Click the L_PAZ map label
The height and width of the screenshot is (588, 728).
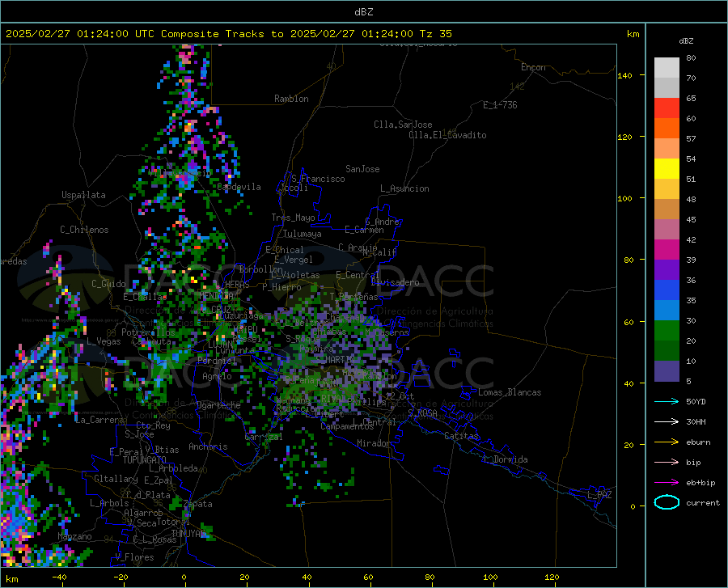pyautogui.click(x=599, y=495)
